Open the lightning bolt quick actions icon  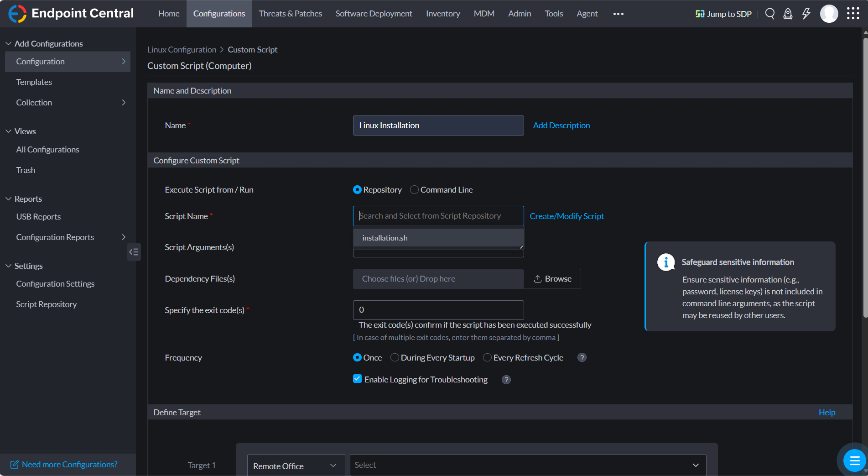pyautogui.click(x=806, y=14)
